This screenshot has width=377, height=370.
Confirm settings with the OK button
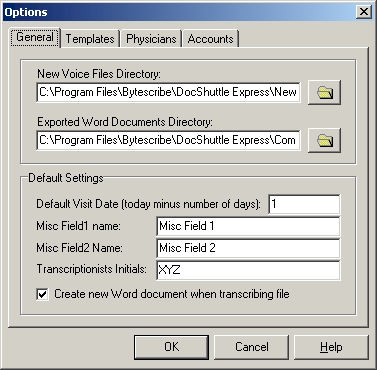tap(171, 347)
